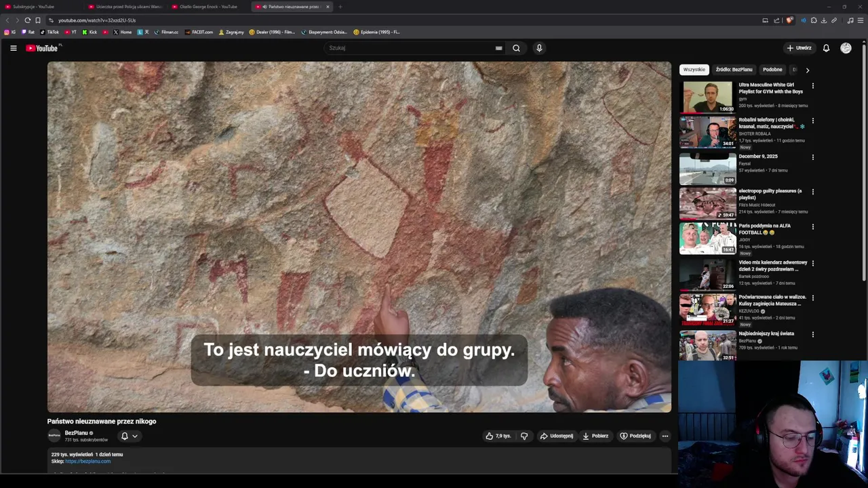Open on-screen keyboard in search box
The height and width of the screenshot is (488, 868).
click(x=498, y=48)
